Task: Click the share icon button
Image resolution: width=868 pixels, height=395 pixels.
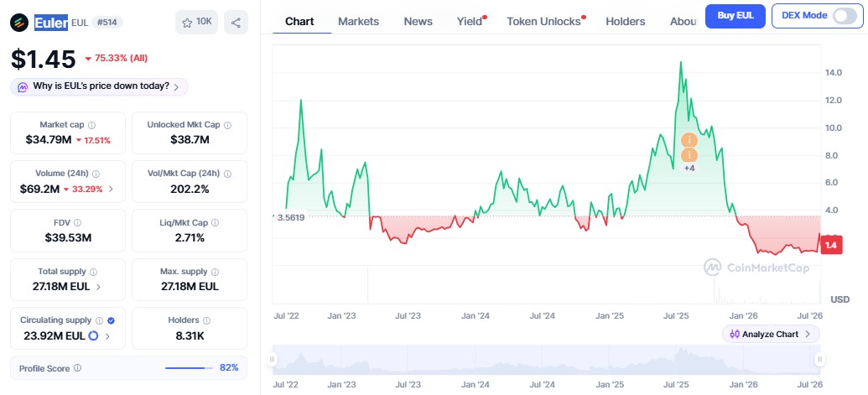Action: click(236, 22)
